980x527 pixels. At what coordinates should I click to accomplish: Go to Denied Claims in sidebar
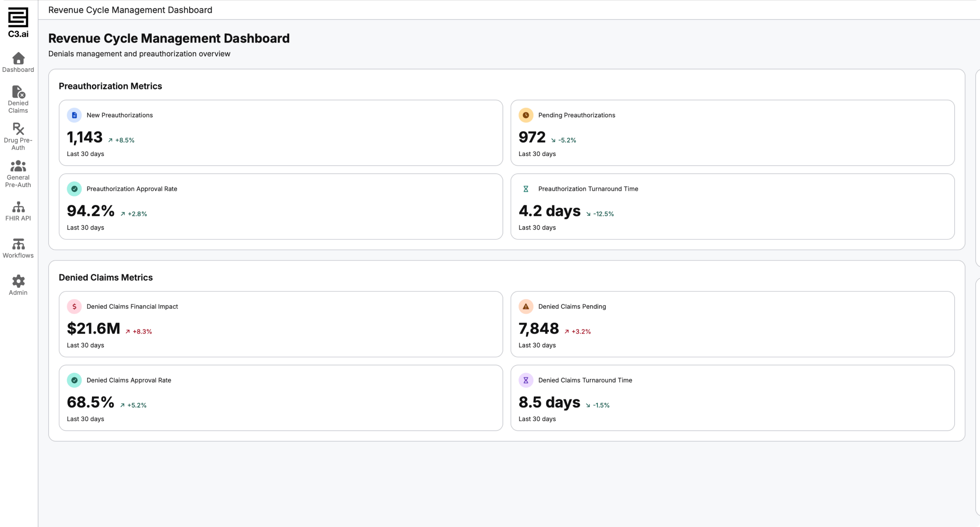pos(18,99)
